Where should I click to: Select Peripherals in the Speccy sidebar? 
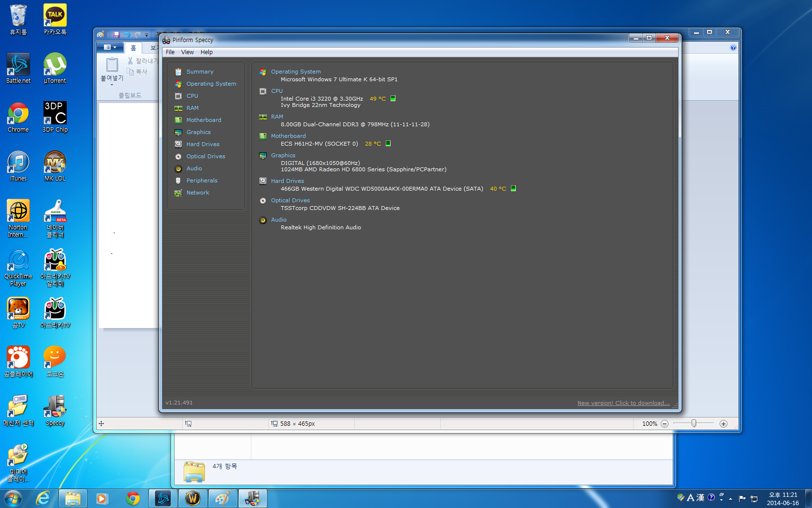click(x=202, y=180)
